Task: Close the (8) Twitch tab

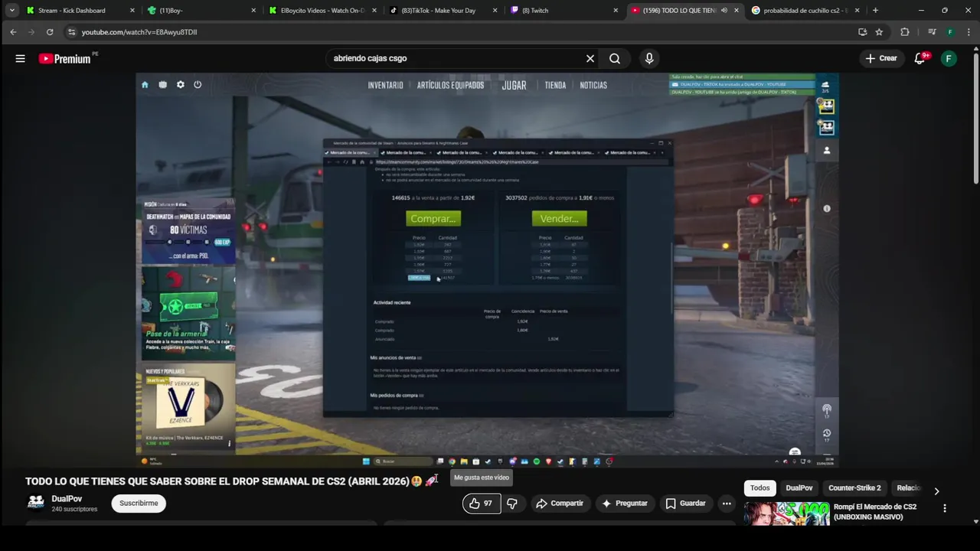Action: (616, 11)
